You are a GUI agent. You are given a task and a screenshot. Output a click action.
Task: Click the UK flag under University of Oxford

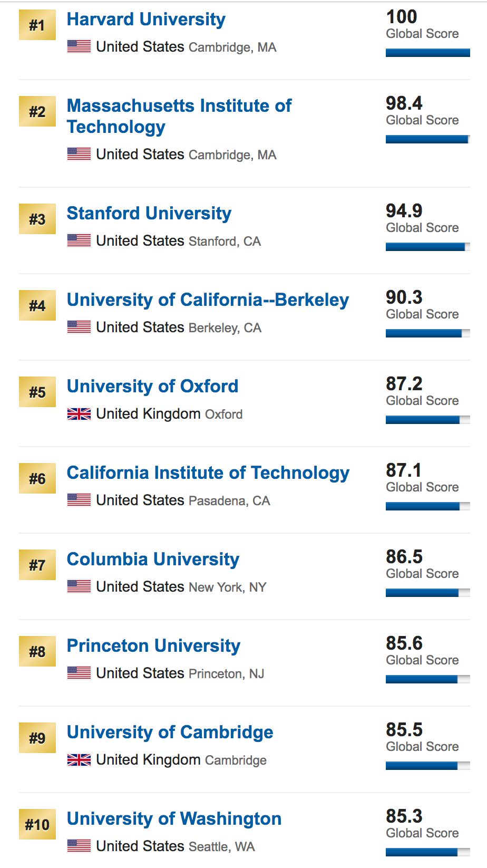(79, 414)
